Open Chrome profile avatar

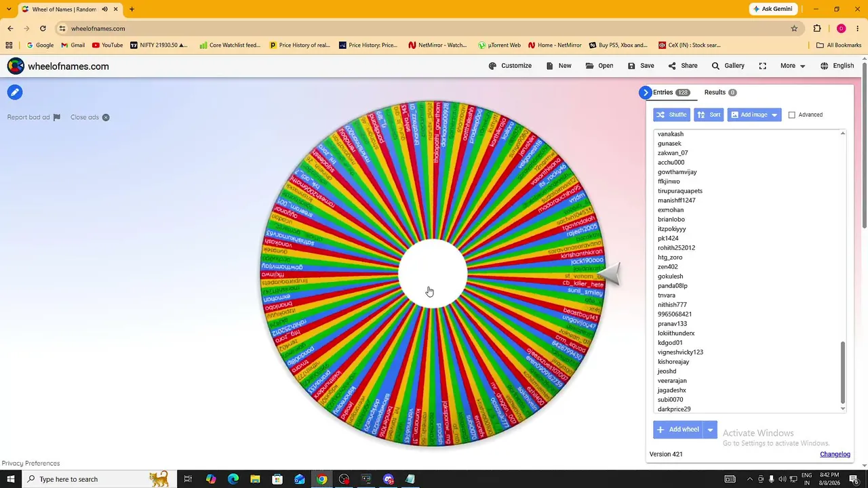(841, 28)
